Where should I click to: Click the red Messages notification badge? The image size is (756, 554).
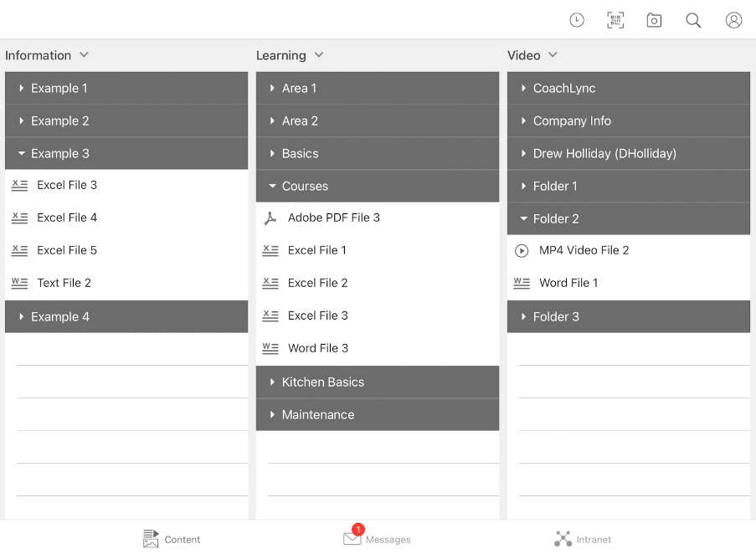(x=358, y=530)
